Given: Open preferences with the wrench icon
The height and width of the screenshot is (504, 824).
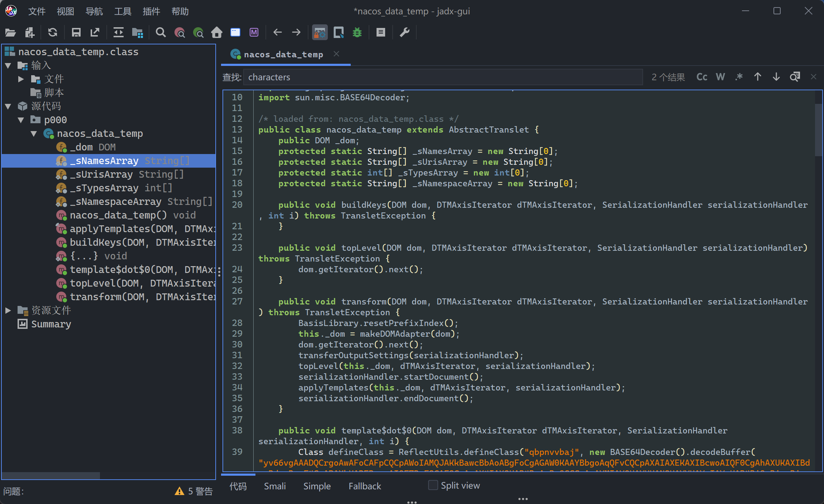Looking at the screenshot, I should [x=404, y=33].
